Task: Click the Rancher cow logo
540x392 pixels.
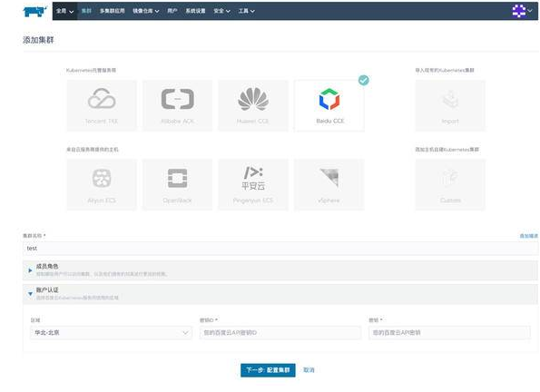Action: click(x=34, y=11)
